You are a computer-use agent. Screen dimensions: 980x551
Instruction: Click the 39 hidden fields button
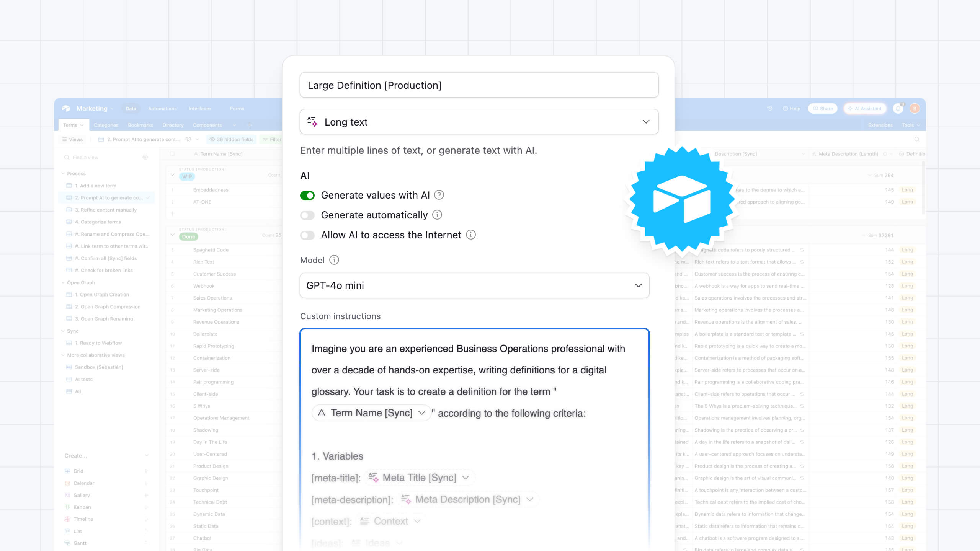click(x=231, y=139)
